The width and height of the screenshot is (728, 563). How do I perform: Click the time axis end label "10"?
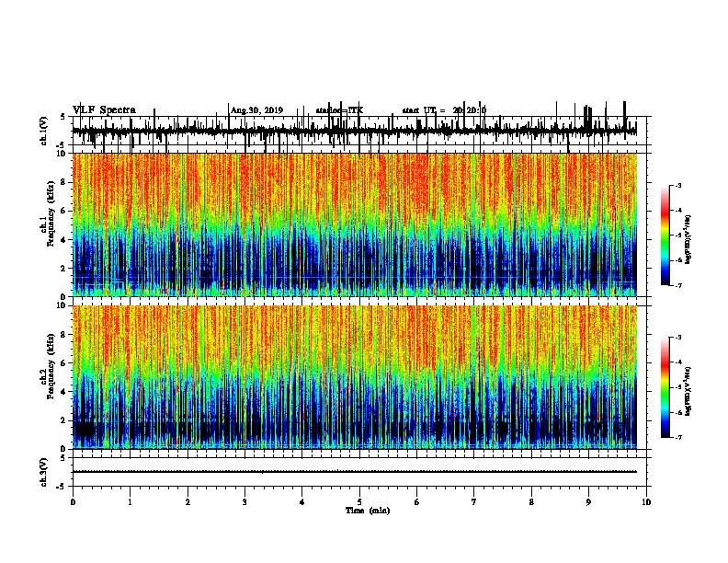click(x=646, y=502)
